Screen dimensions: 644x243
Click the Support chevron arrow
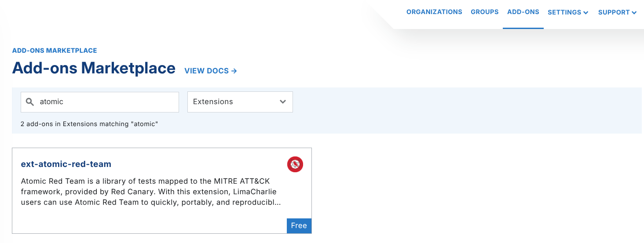[x=634, y=13]
